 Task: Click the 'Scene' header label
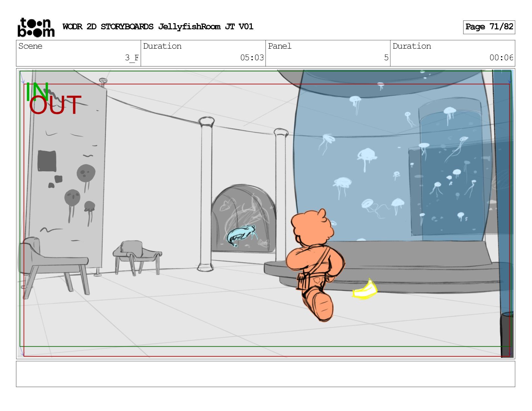(30, 46)
